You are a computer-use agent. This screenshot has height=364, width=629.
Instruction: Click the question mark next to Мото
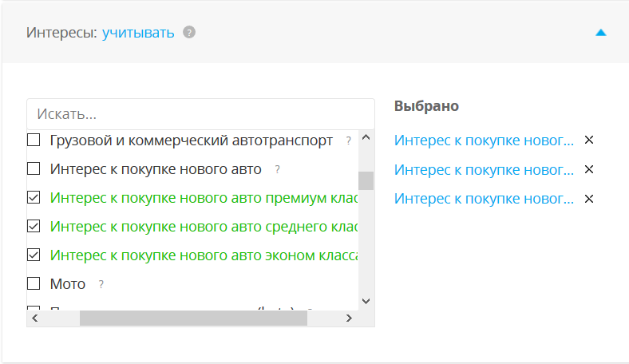click(x=101, y=284)
